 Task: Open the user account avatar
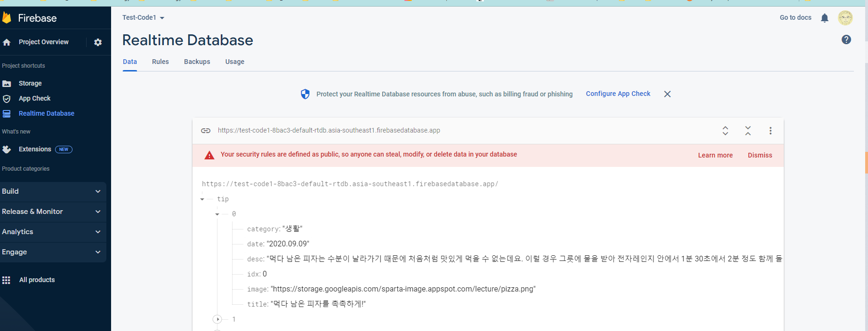[x=845, y=18]
